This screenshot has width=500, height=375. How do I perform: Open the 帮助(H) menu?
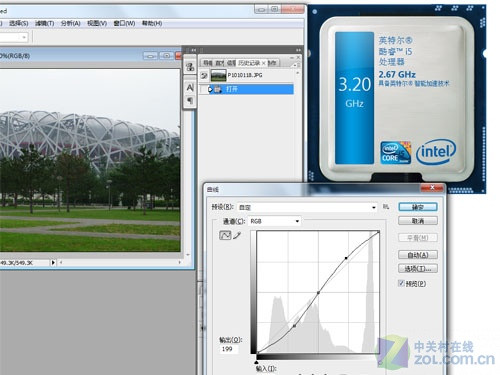click(152, 23)
